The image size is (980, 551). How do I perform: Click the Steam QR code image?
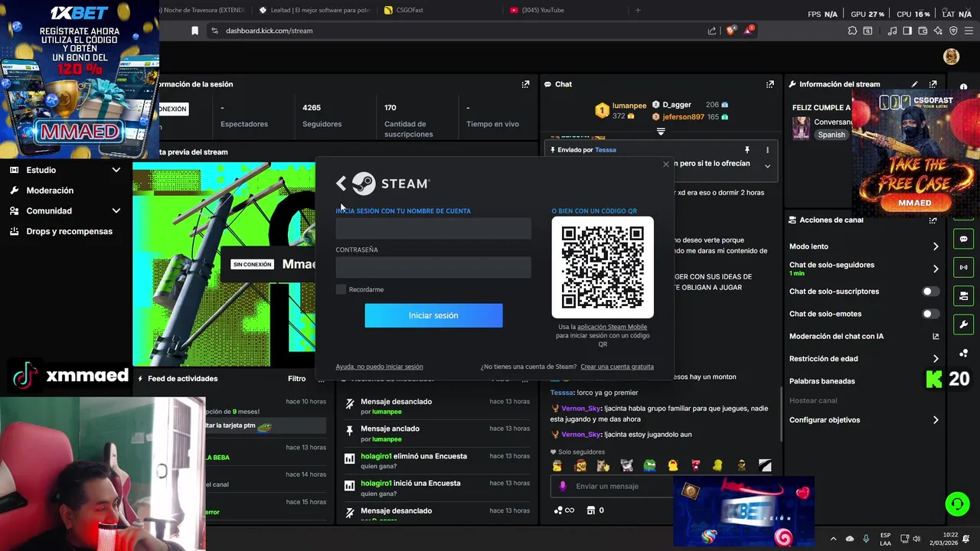603,267
